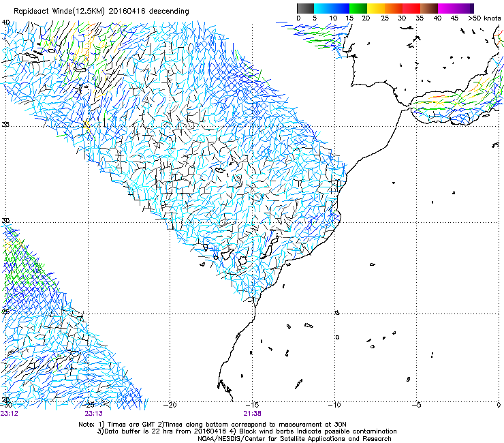Click the brown 35-40 knots legend color segment
504x443 pixels.
point(429,8)
